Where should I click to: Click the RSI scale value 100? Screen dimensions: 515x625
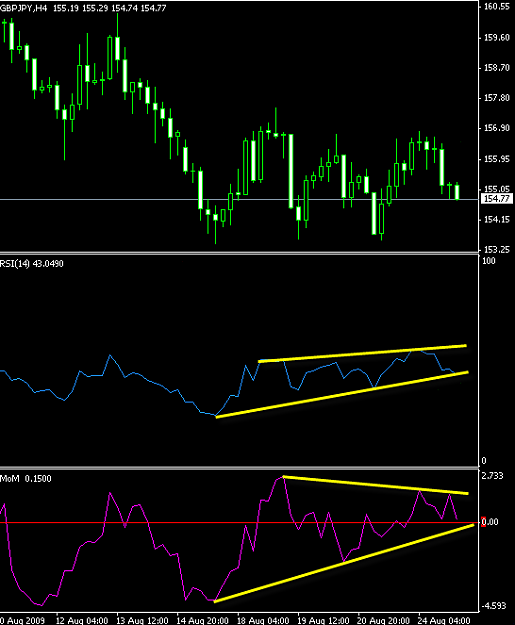pos(489,261)
